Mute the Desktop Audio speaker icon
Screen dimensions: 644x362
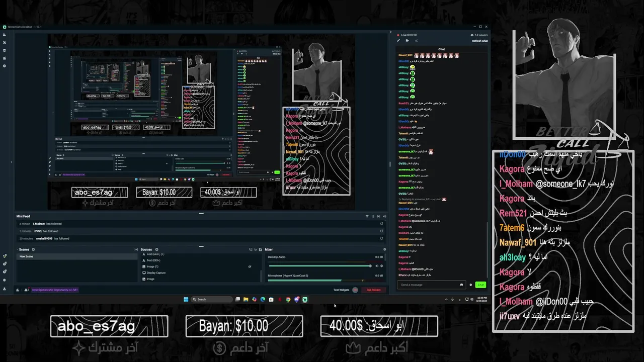pyautogui.click(x=377, y=266)
